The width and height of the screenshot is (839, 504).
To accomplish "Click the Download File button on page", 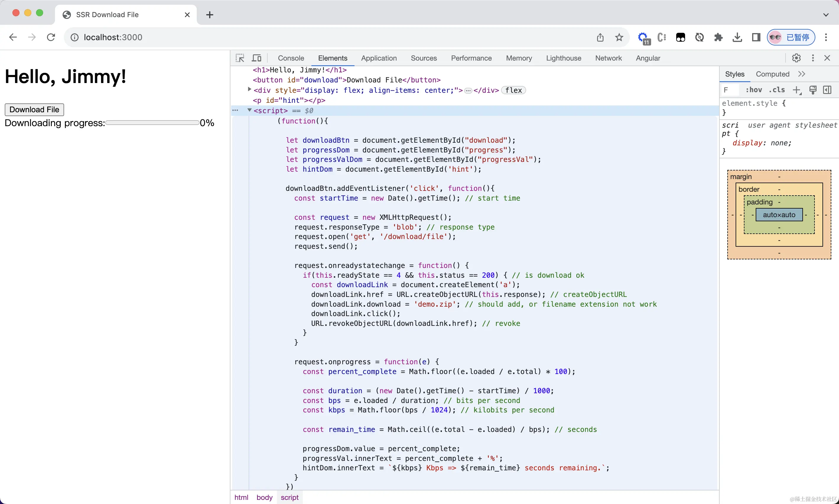I will click(34, 109).
